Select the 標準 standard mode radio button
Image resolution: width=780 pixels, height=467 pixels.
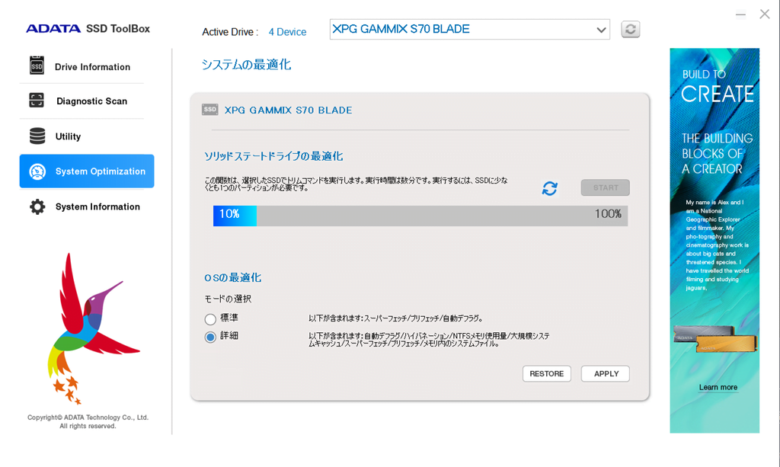[210, 319]
